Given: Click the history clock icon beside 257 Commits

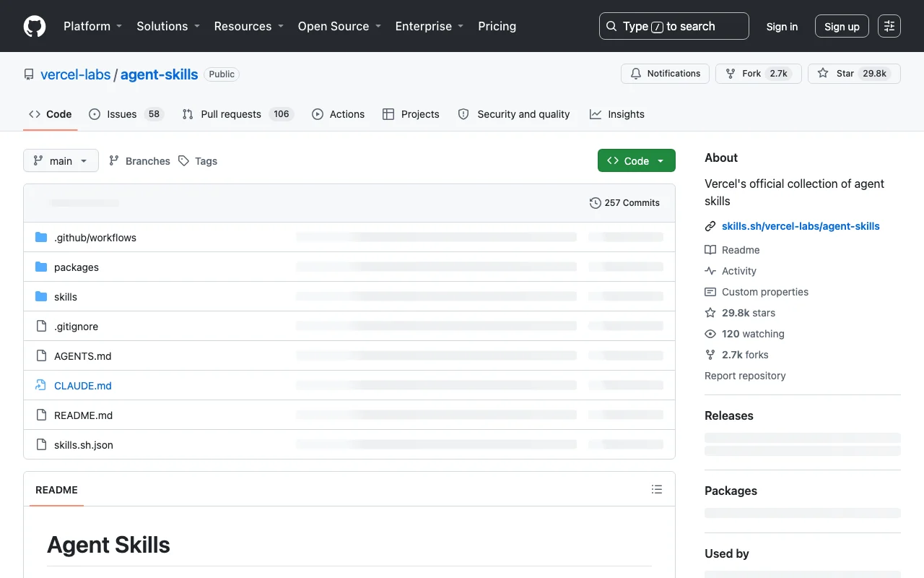Looking at the screenshot, I should [x=596, y=203].
